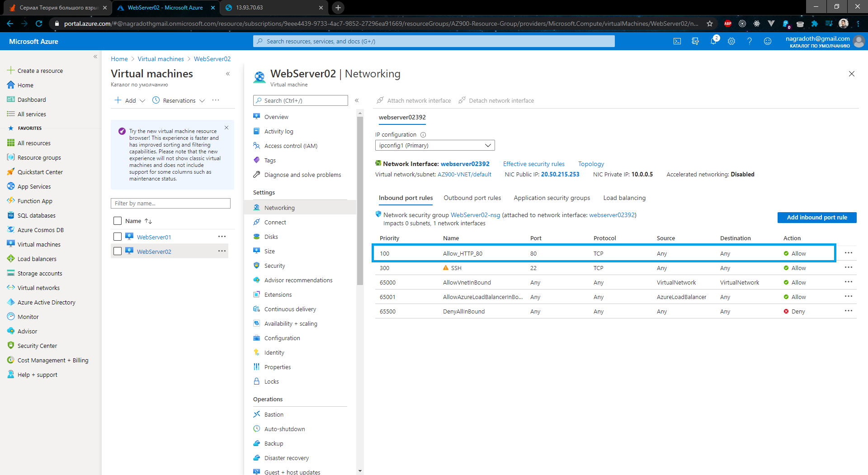Viewport: 868px width, 475px height.
Task: Expand the Add dropdown in VM list
Action: 130,100
